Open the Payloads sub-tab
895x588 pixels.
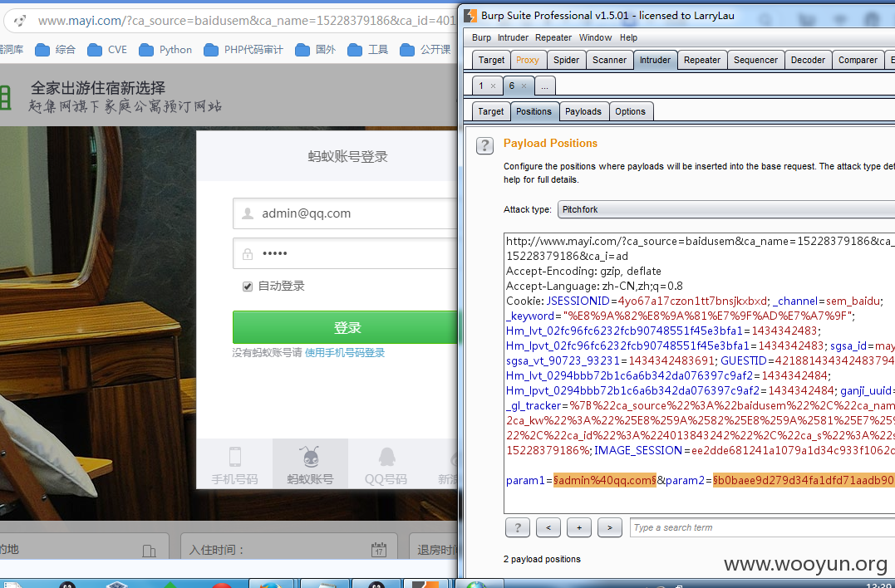click(583, 112)
